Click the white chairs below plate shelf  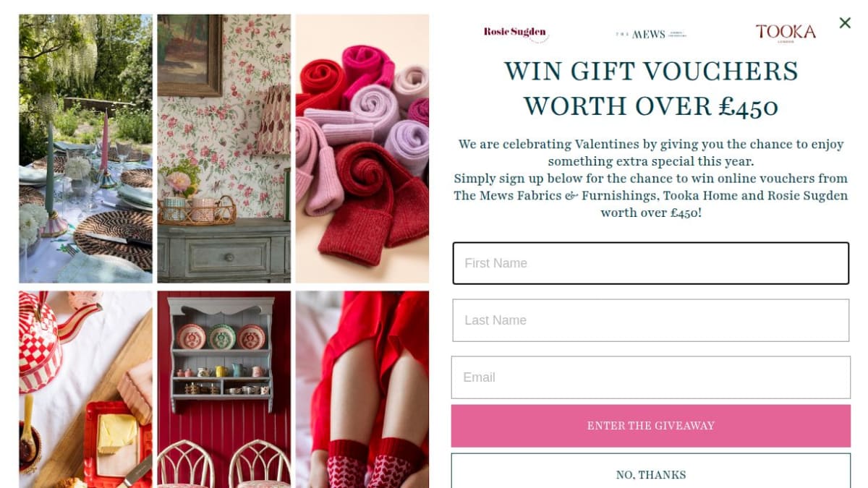[x=224, y=463]
